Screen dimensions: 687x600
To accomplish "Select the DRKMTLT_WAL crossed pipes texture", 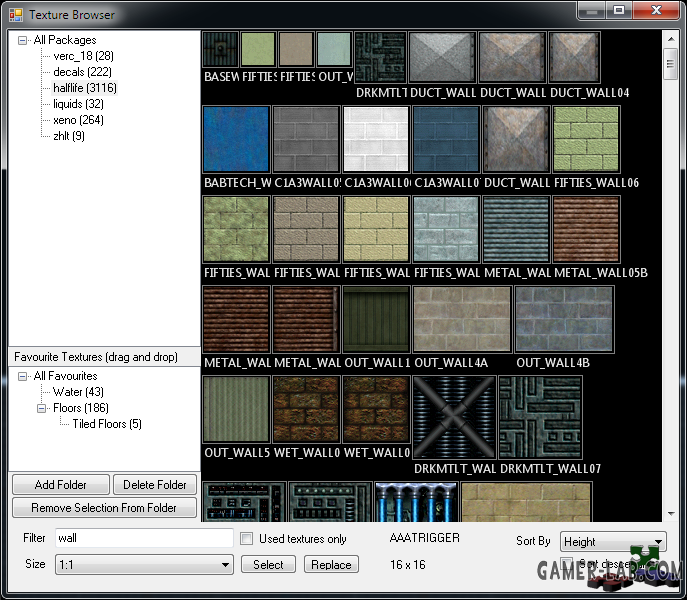I will 454,417.
